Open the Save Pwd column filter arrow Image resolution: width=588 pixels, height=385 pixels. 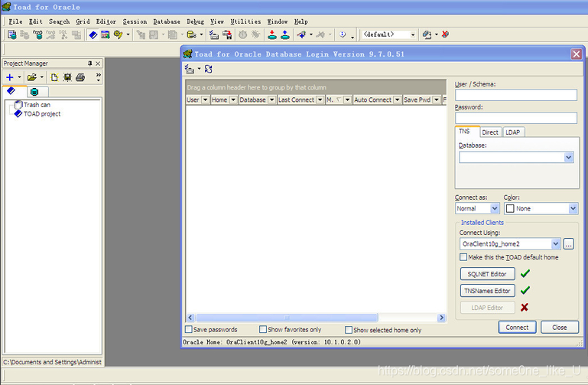437,100
